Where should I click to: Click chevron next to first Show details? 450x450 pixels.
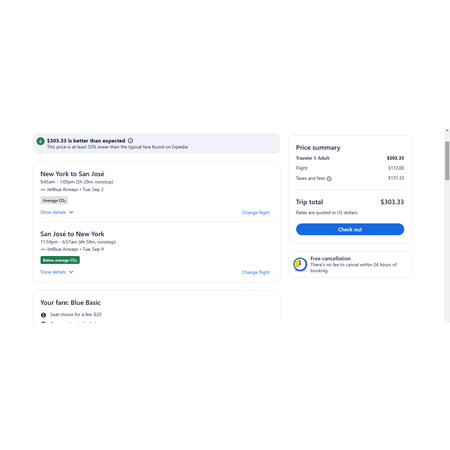[x=71, y=212]
